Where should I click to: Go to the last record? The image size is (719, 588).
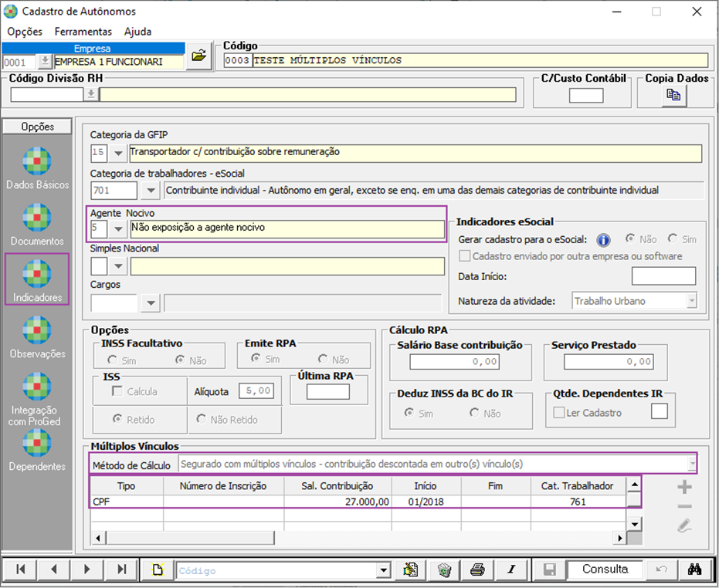coord(121,569)
